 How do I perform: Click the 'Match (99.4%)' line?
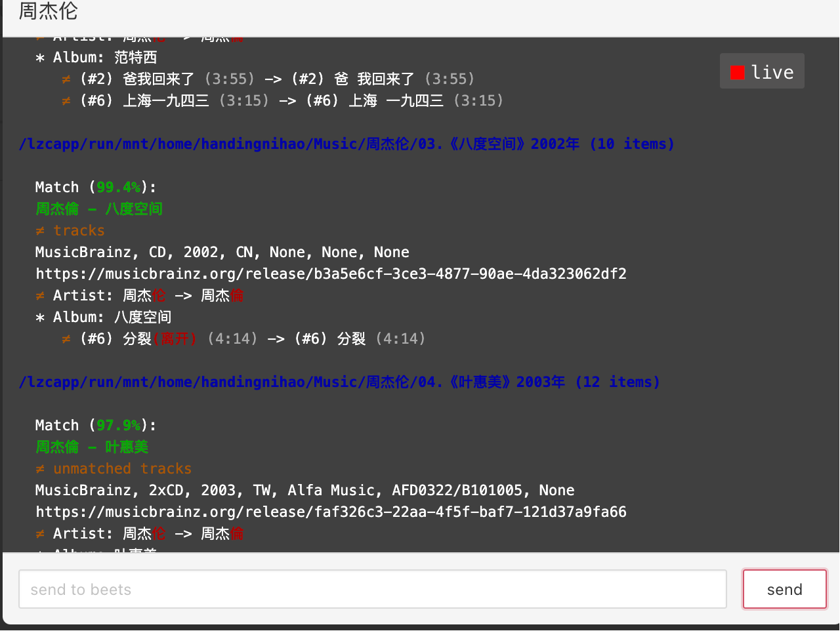click(x=96, y=187)
